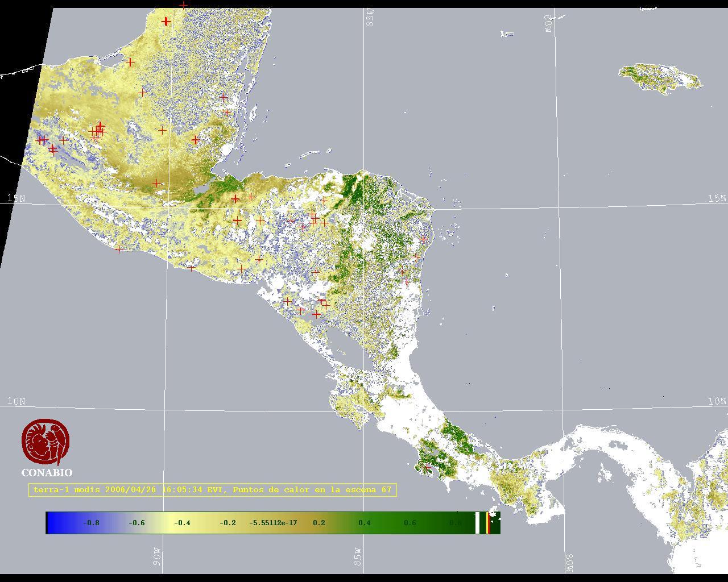Click the -0.4 value on the color scale

(x=182, y=523)
